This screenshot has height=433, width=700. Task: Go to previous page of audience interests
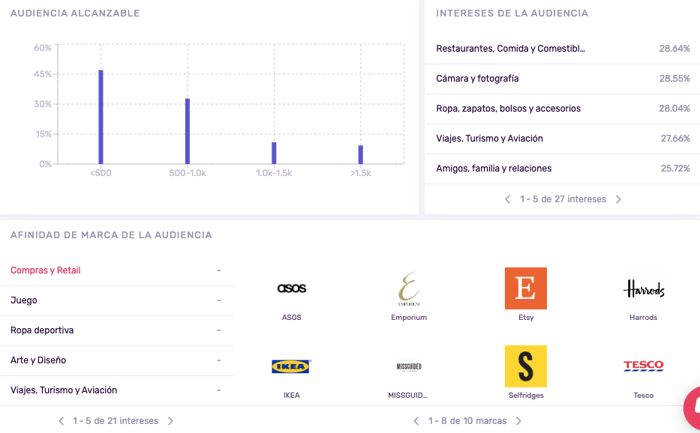click(x=508, y=199)
